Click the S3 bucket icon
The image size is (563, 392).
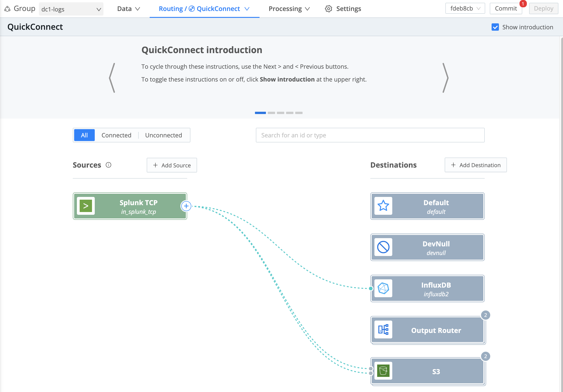(383, 371)
